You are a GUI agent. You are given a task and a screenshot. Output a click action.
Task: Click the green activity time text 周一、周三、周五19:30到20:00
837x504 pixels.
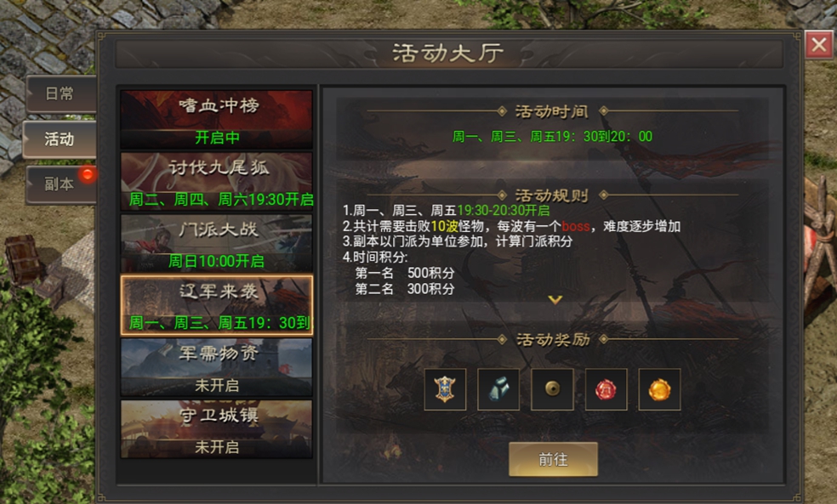coord(553,137)
